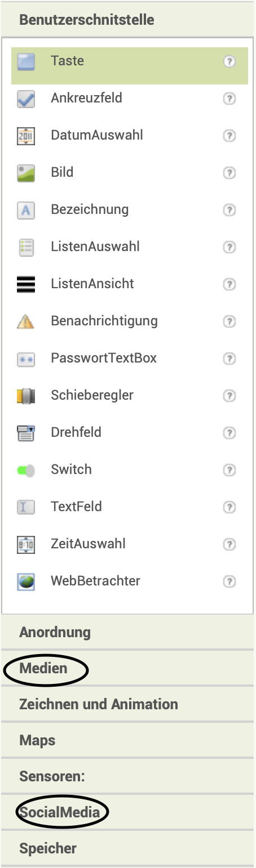The height and width of the screenshot is (868, 256).
Task: Open help for the Taste component
Action: 229,61
